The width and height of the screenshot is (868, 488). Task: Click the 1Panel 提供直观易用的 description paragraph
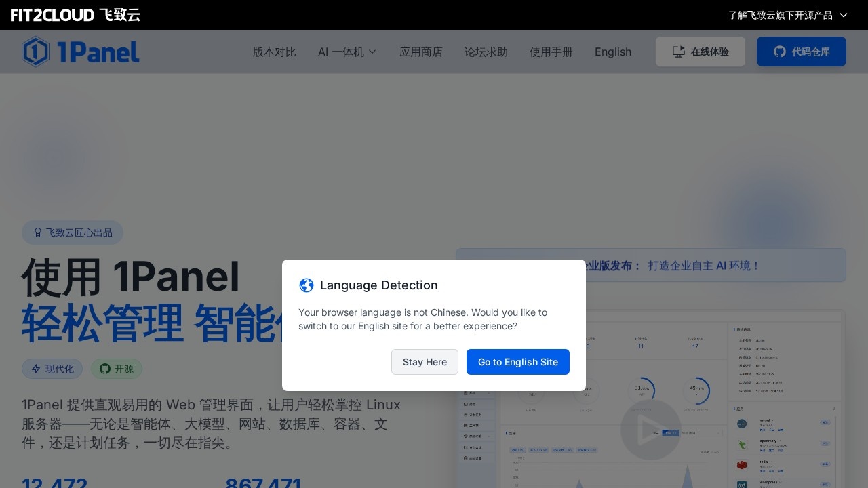[212, 424]
